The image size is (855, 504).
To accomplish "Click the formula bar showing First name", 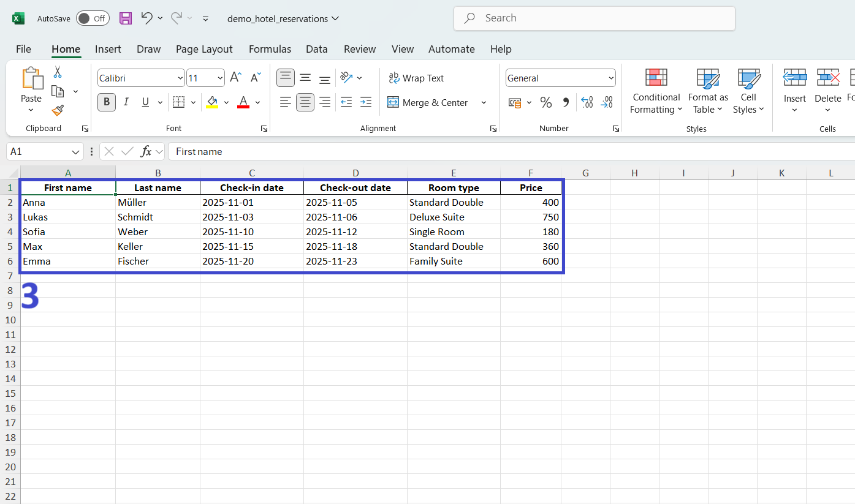I will (x=511, y=151).
